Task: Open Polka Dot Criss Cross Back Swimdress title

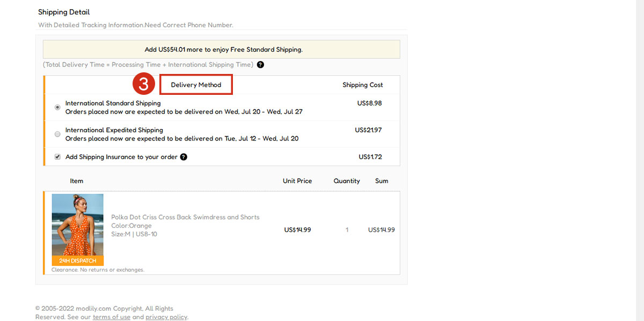Action: click(185, 217)
